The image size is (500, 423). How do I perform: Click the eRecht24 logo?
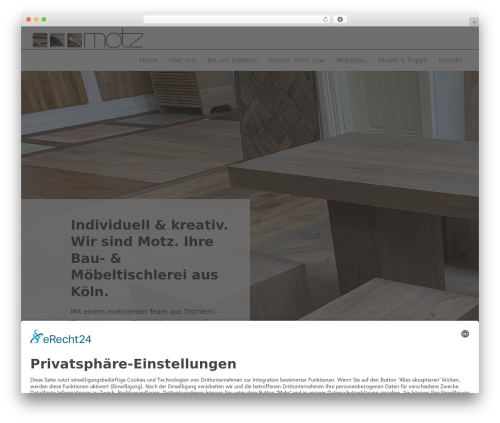[60, 337]
